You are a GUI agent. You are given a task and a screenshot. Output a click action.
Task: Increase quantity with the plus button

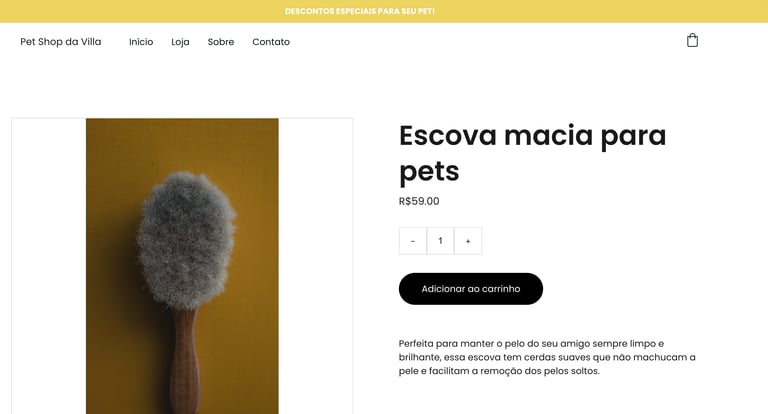pyautogui.click(x=468, y=241)
